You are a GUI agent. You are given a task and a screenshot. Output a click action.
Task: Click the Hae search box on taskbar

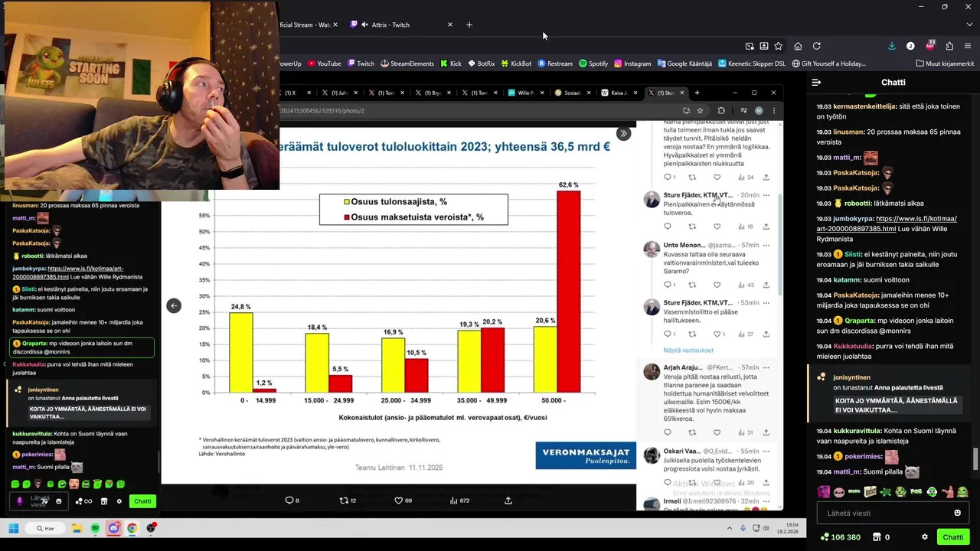45,528
